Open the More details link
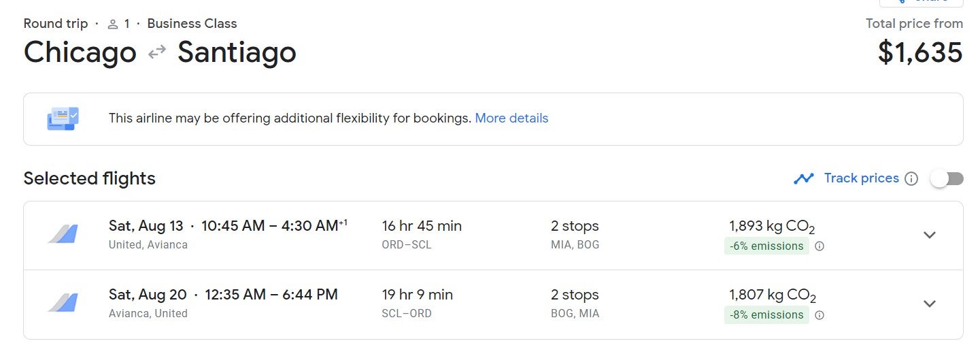The width and height of the screenshot is (980, 356). click(511, 118)
